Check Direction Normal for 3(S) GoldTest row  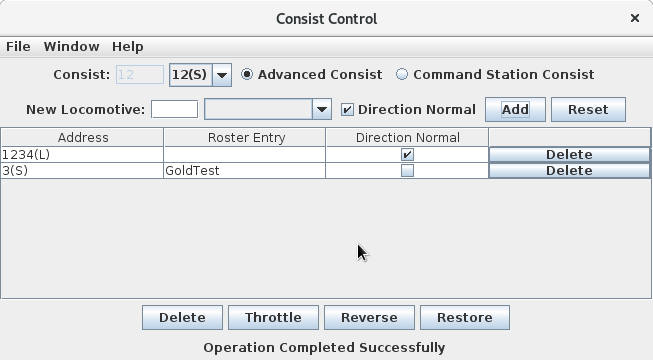(x=407, y=170)
